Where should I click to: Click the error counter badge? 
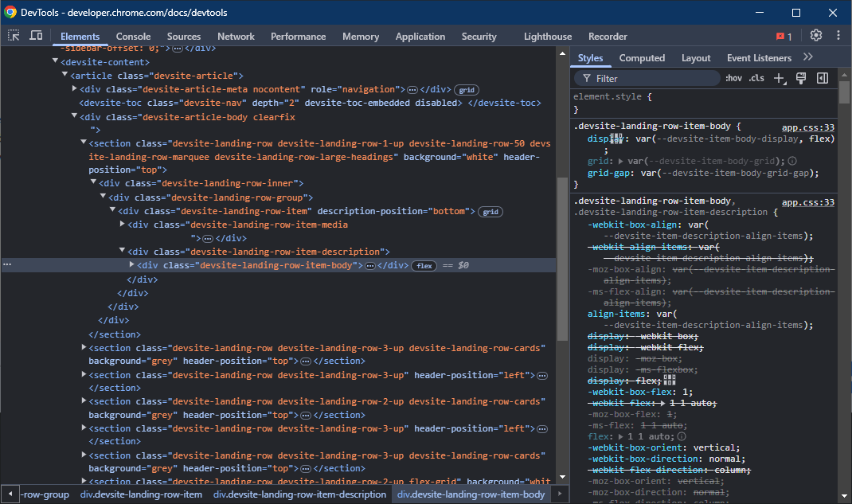pos(782,36)
